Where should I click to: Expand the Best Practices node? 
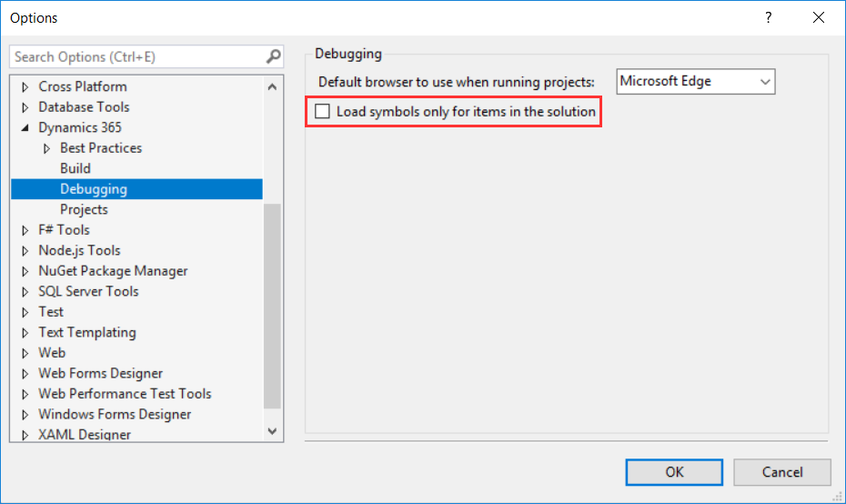(47, 148)
